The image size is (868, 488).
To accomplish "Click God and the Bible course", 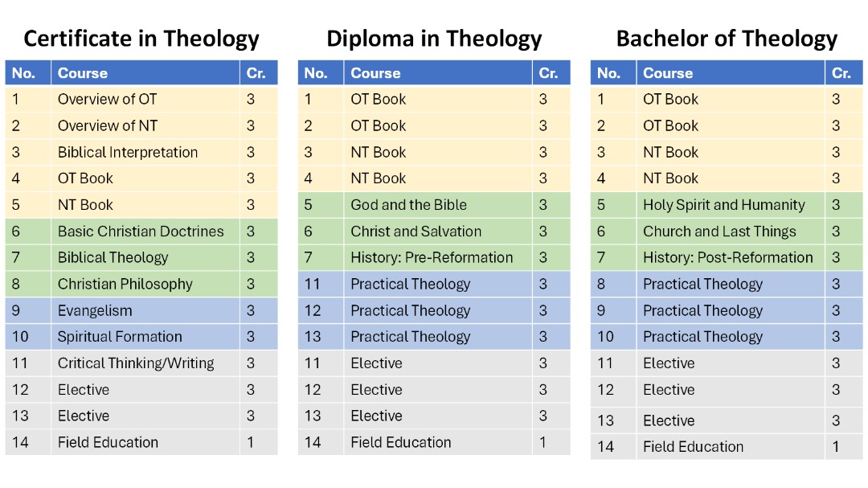I will [408, 205].
